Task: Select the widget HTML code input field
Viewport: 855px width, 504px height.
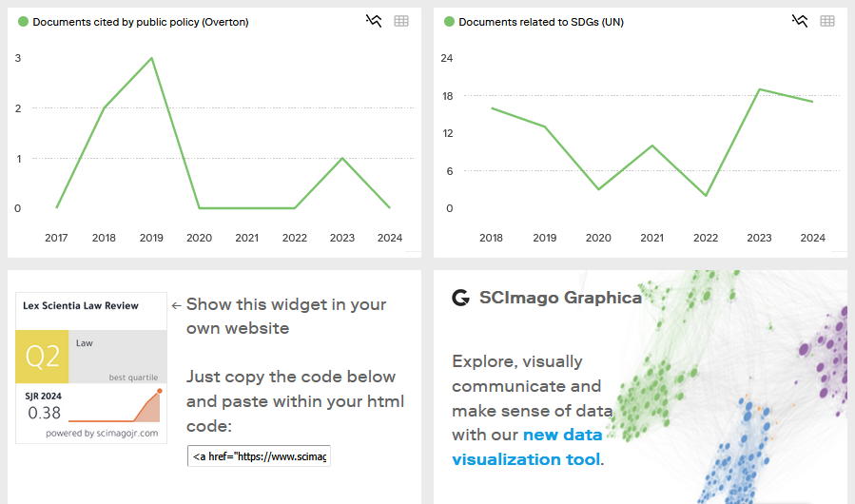Action: [x=259, y=456]
